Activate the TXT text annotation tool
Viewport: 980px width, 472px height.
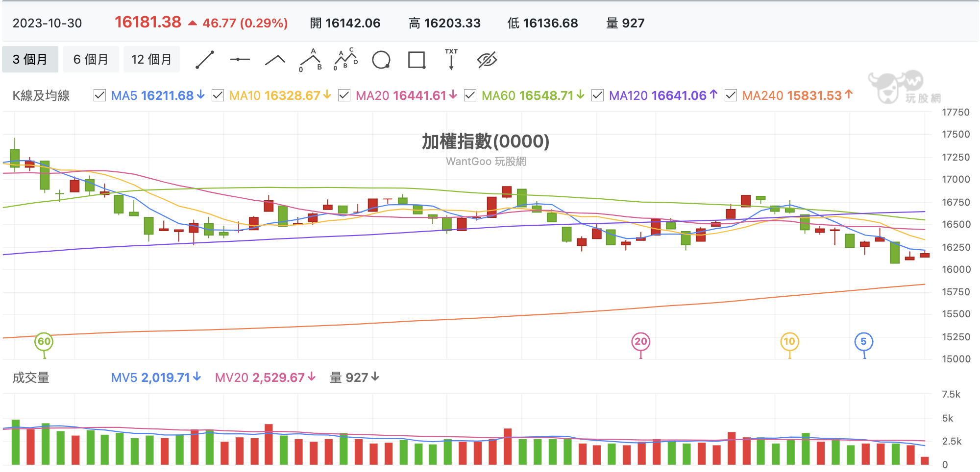[x=451, y=59]
